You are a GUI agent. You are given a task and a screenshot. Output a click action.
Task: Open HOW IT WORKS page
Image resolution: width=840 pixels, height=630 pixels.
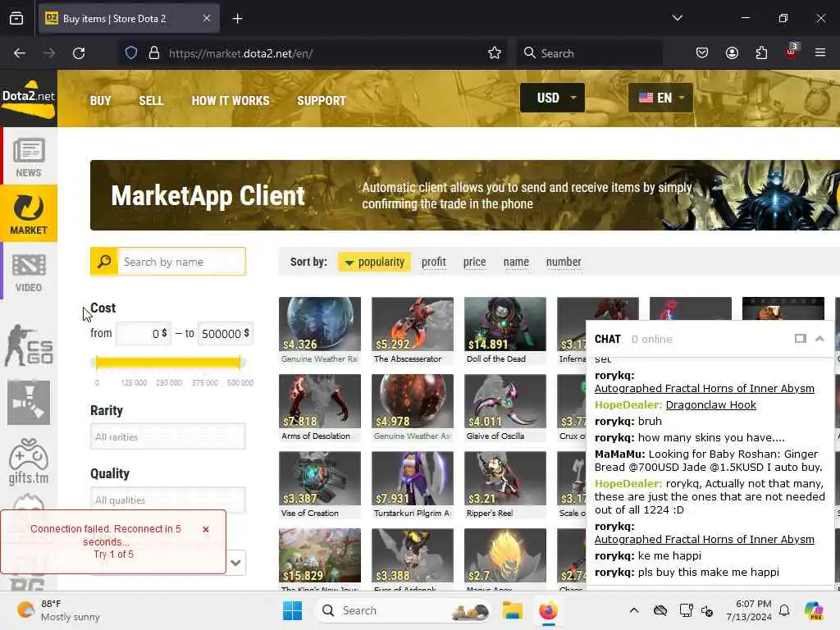231,101
